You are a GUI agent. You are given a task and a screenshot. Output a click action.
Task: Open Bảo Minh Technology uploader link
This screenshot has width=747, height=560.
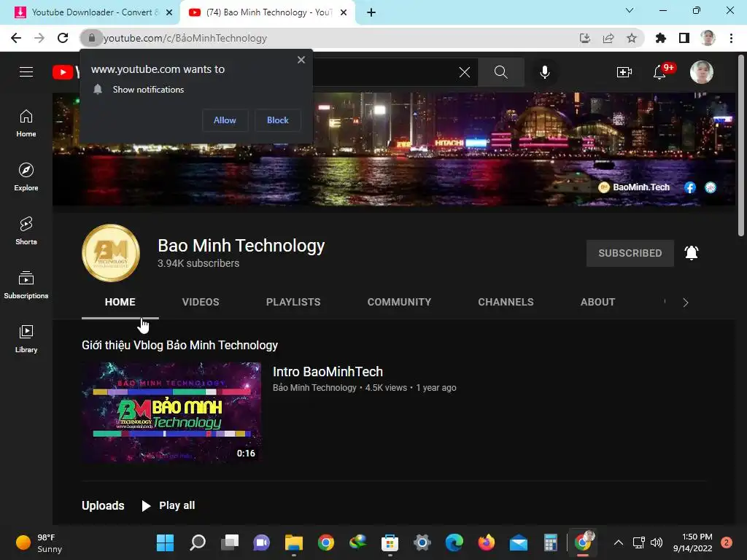click(x=314, y=388)
